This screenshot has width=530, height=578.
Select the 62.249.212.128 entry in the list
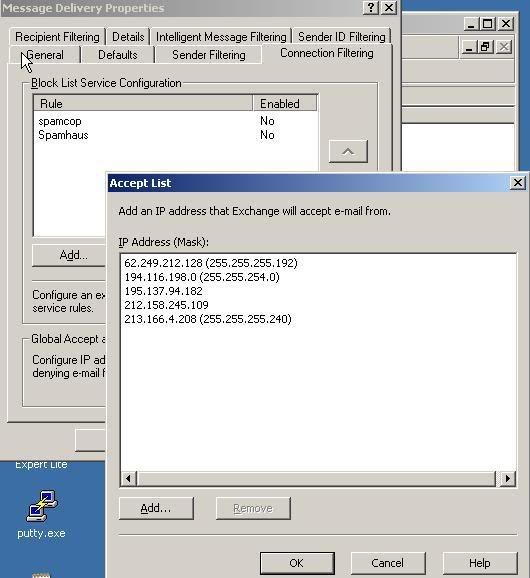point(210,263)
